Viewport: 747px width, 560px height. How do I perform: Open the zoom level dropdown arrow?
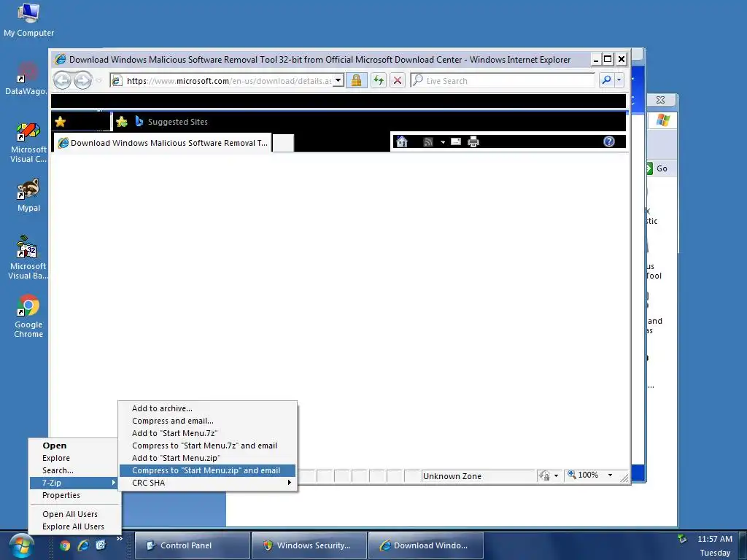tap(610, 475)
